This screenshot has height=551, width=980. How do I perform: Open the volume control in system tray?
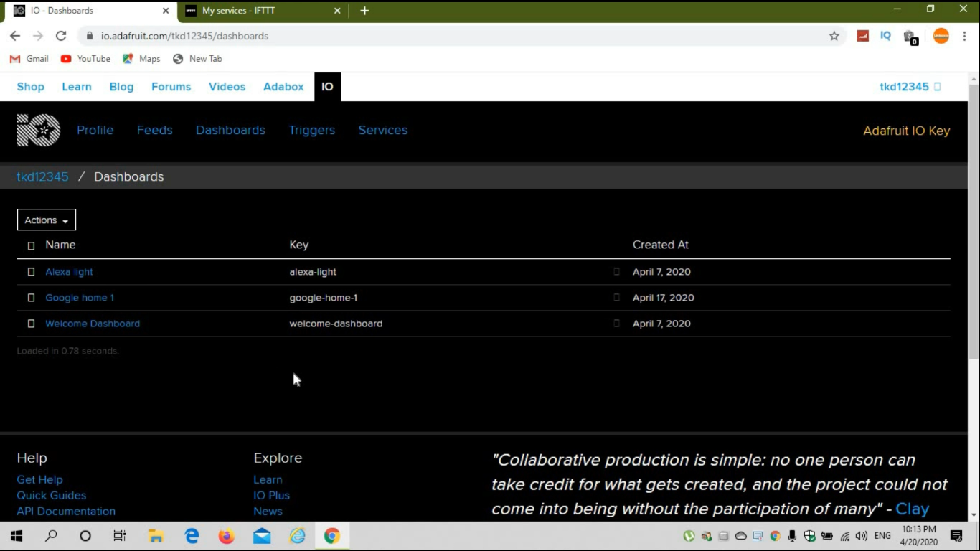pos(862,536)
